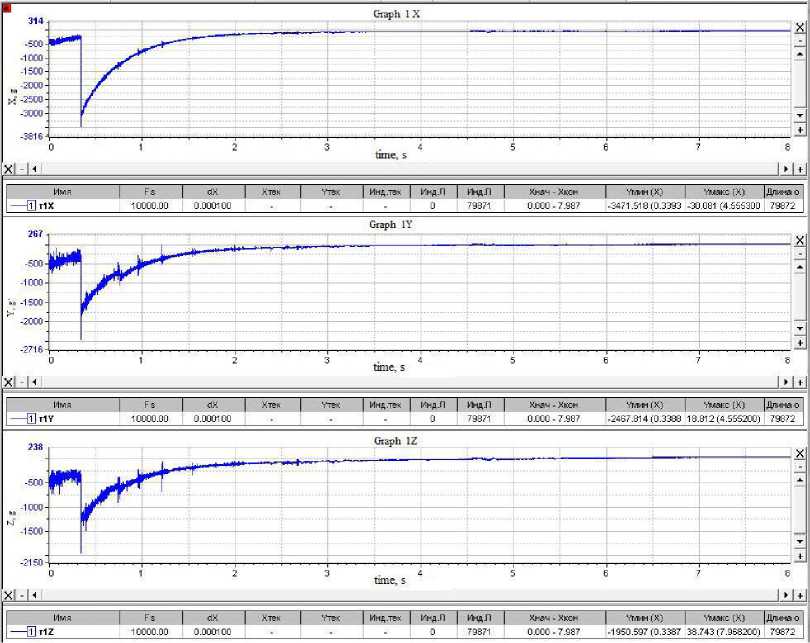Click the r1Y line color sample
The width and height of the screenshot is (810, 643).
[x=17, y=419]
